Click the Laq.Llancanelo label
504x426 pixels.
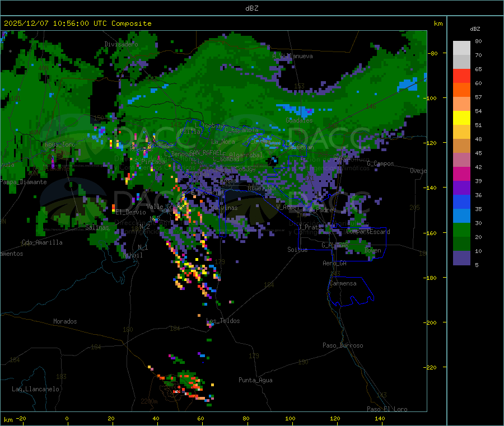[35, 389]
